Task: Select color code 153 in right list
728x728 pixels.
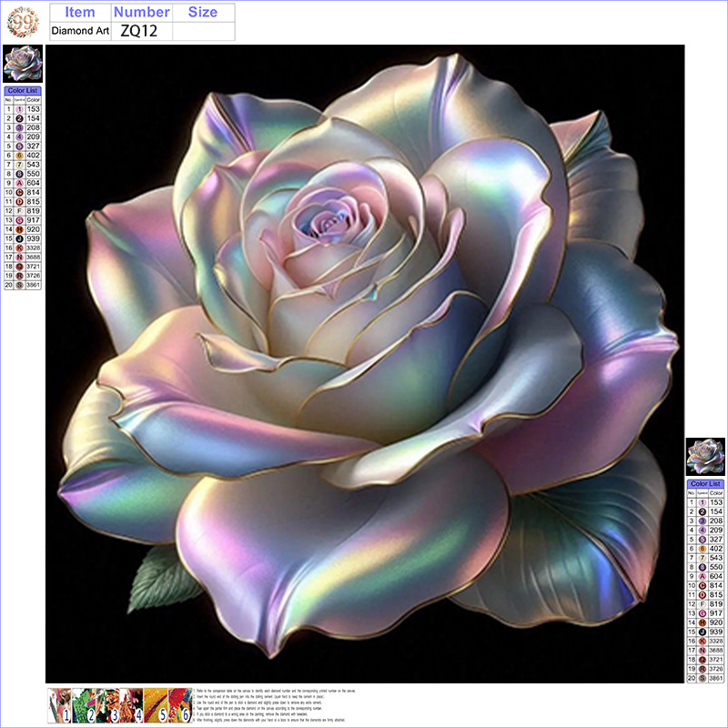Action: tap(716, 502)
